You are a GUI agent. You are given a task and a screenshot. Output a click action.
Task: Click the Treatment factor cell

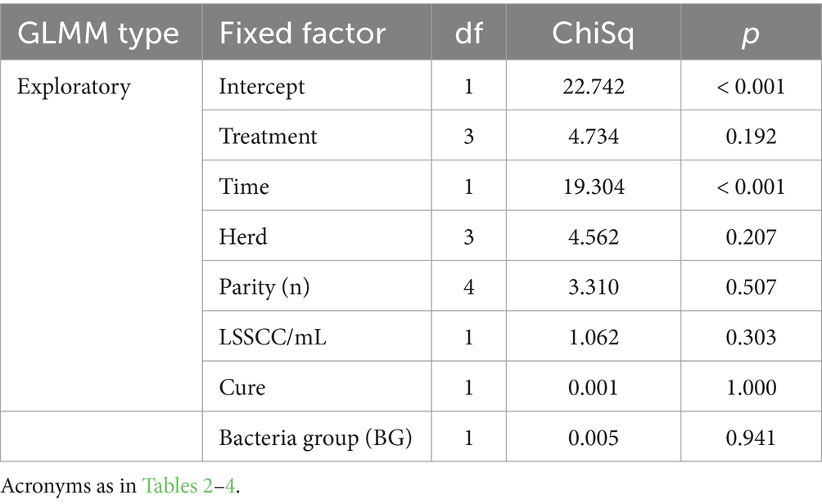click(268, 136)
